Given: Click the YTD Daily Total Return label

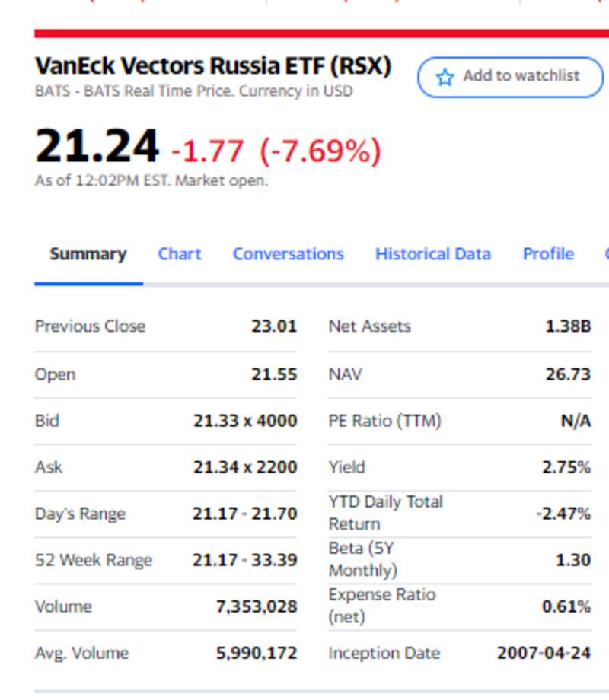Looking at the screenshot, I should (x=385, y=513).
